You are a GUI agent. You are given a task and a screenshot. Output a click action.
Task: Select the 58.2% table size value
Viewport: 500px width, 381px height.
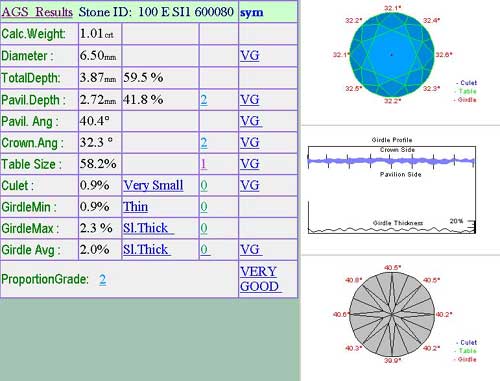pyautogui.click(x=98, y=164)
